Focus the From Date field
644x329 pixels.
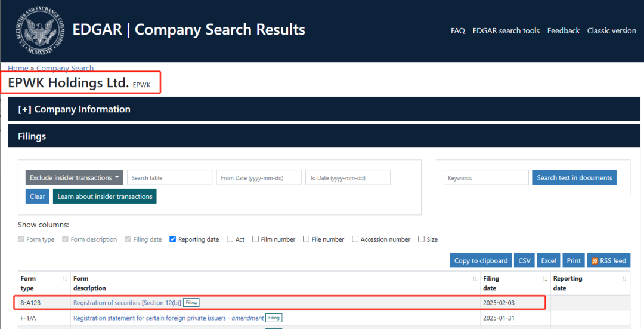point(259,178)
